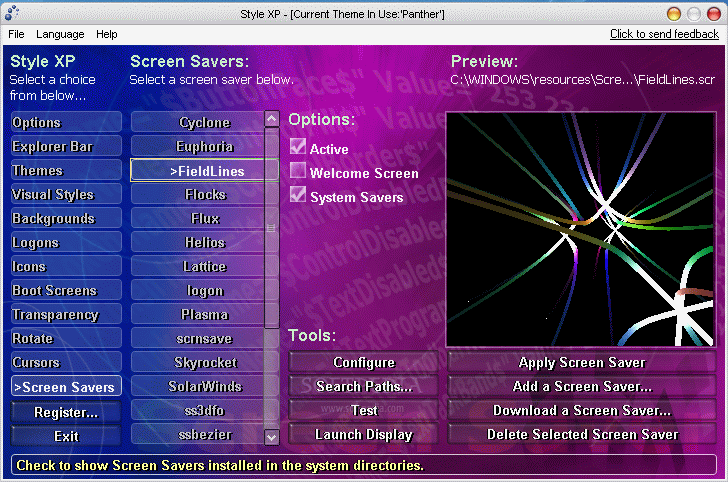728x482 pixels.
Task: Open the Transparency section
Action: [x=66, y=314]
